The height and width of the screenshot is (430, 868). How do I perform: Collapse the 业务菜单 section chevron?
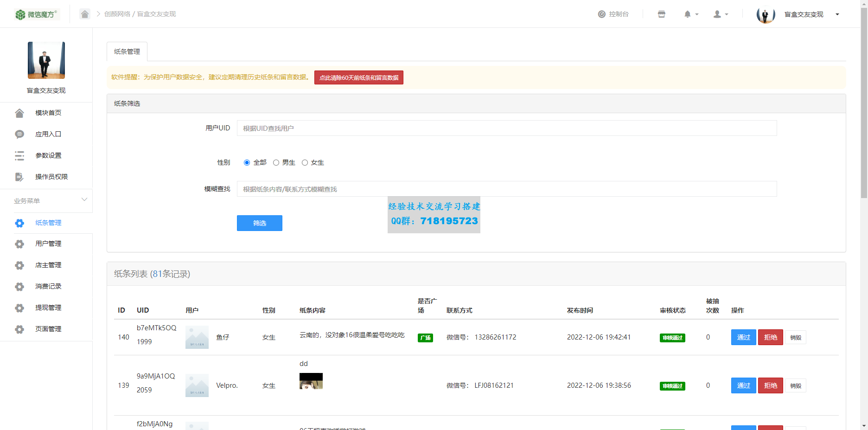tap(84, 200)
